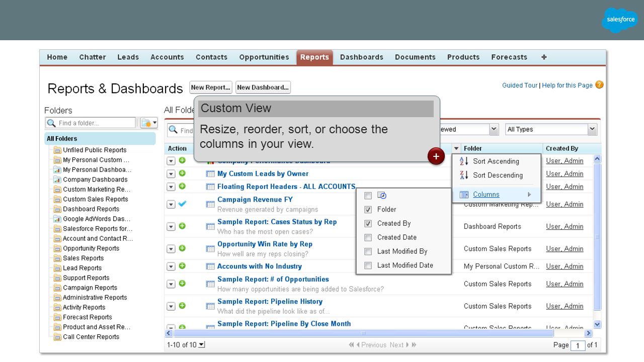Click the checkmark icon for Campaign Revenue FY

pyautogui.click(x=182, y=204)
